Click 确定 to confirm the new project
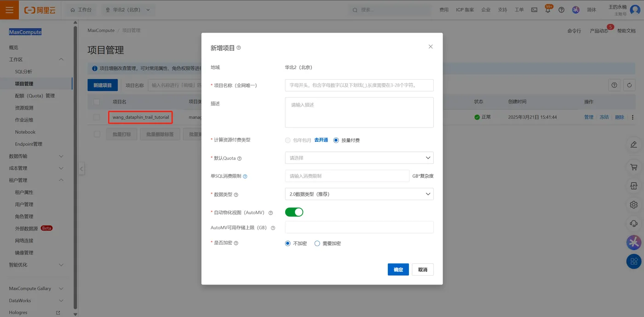Image resolution: width=644 pixels, height=317 pixels. pos(398,270)
